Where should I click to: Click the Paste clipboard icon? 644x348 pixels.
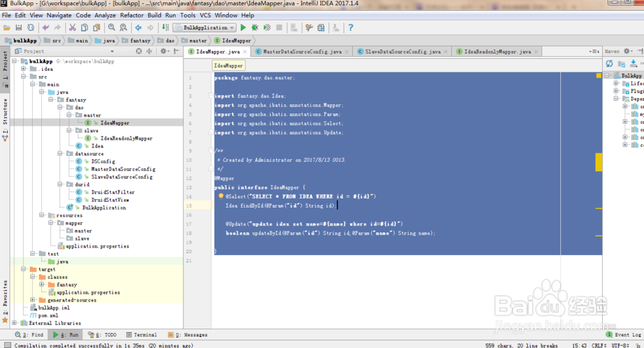[97, 28]
